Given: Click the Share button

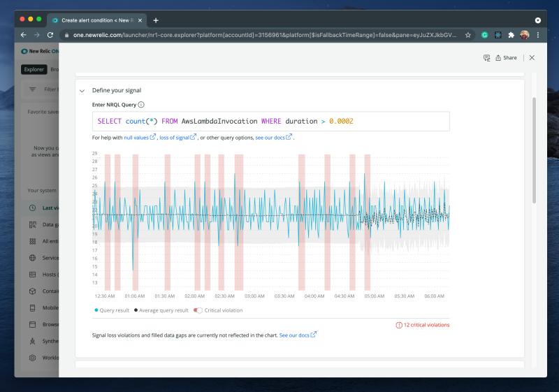Looking at the screenshot, I should [507, 58].
